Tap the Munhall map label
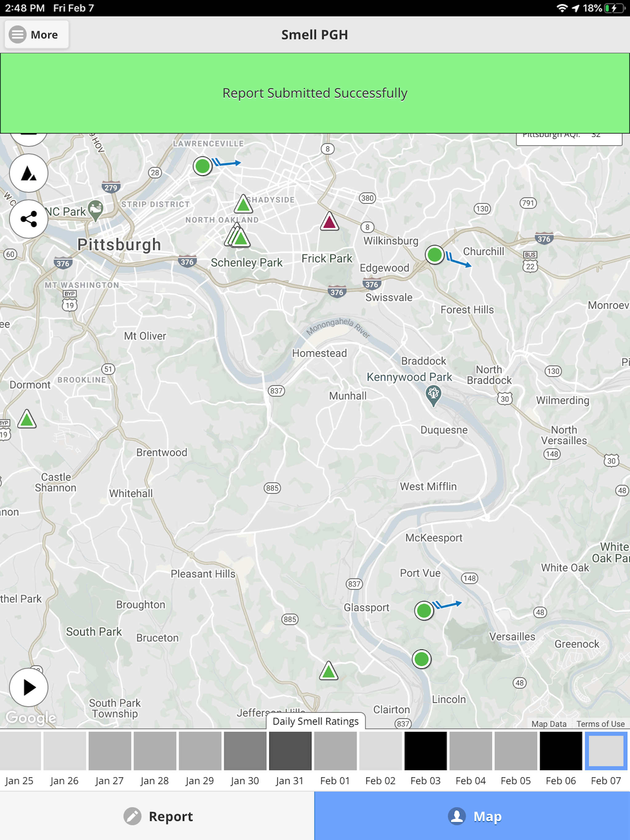Screen dimensions: 630x840 click(348, 396)
